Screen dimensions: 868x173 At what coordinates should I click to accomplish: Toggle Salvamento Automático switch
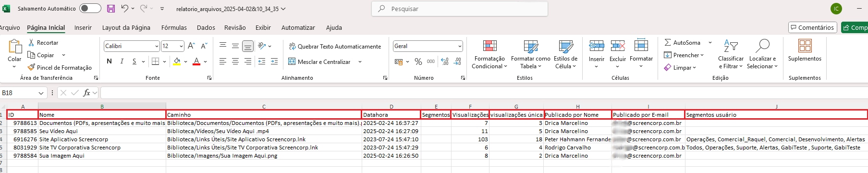pos(90,9)
